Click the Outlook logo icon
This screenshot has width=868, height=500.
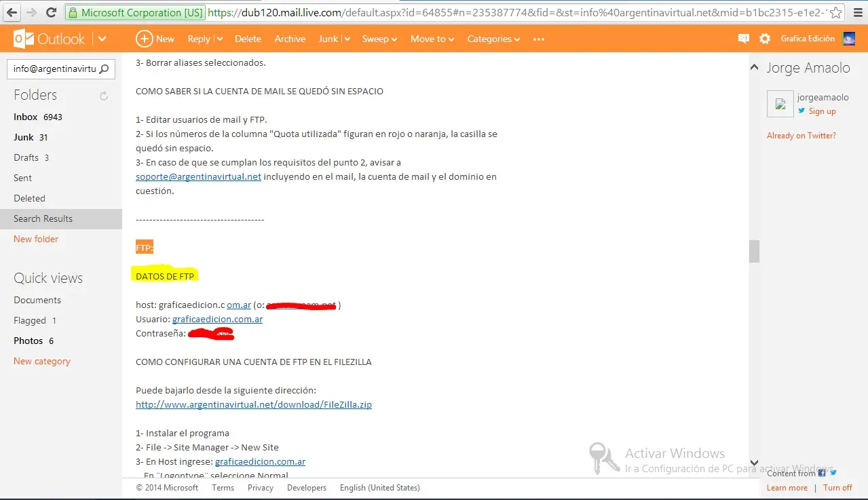[24, 39]
